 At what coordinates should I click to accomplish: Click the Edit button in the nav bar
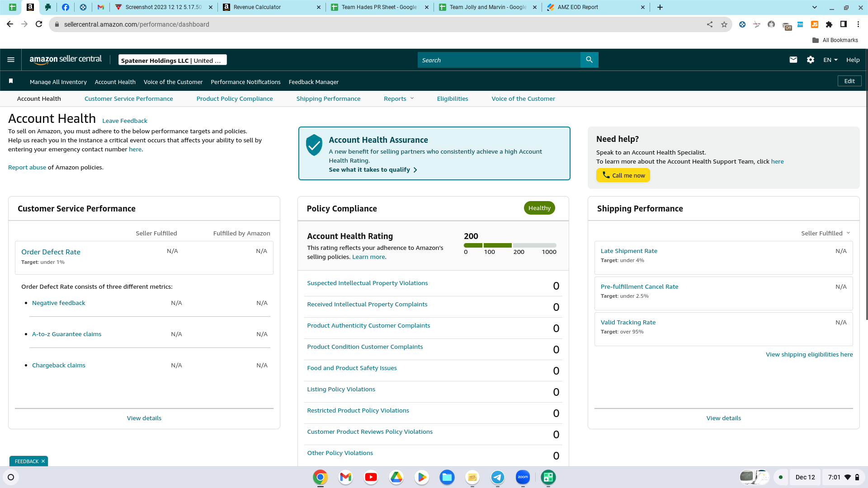(x=849, y=81)
